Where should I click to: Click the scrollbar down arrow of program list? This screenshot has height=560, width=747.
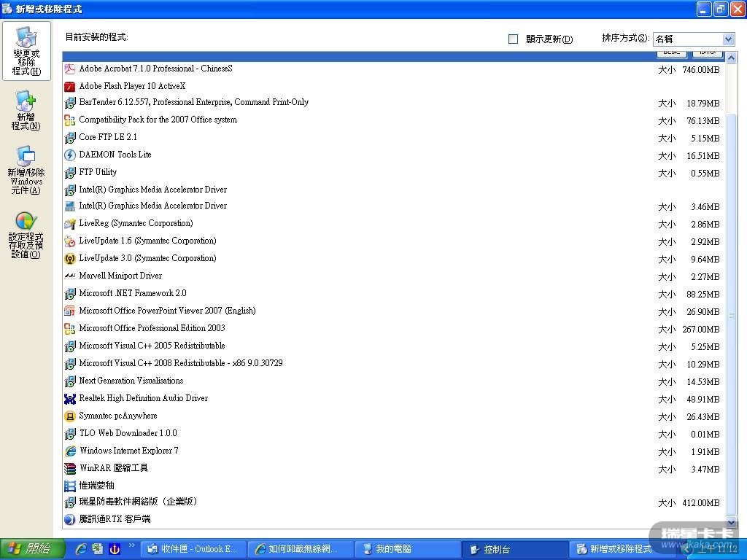pyautogui.click(x=731, y=522)
